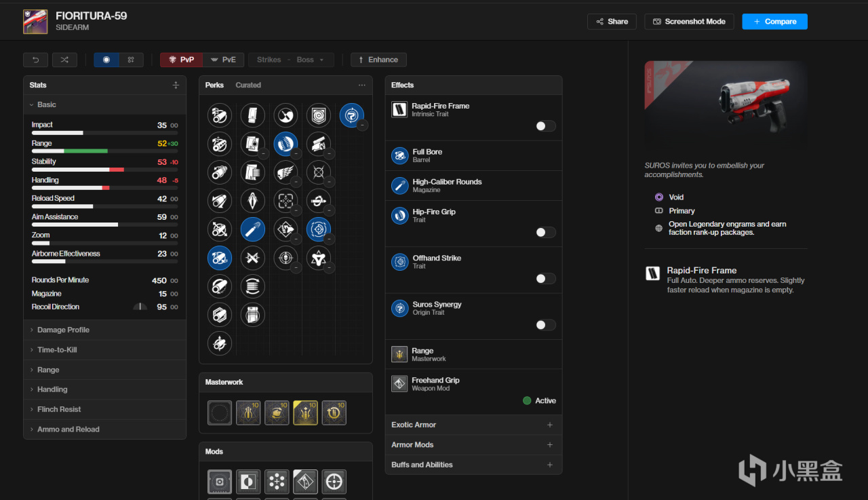This screenshot has height=500, width=868.
Task: Toggle the Hip-Fire Grip effect switch
Action: 545,232
